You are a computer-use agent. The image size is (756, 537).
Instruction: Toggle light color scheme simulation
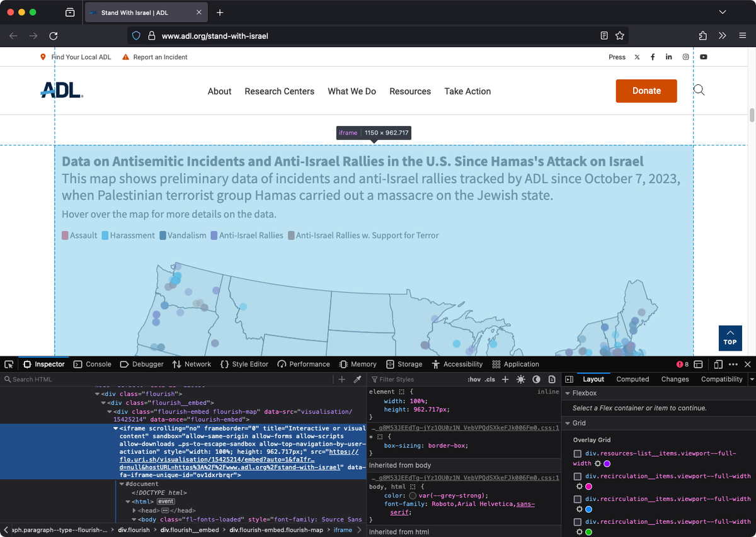520,380
